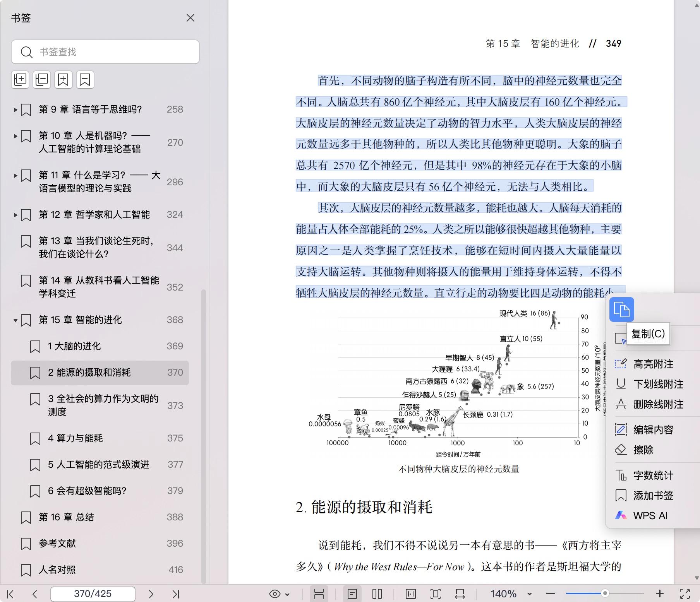This screenshot has height=602, width=700.
Task: Open bookmark 第 16 章 总结
Action: (x=66, y=517)
